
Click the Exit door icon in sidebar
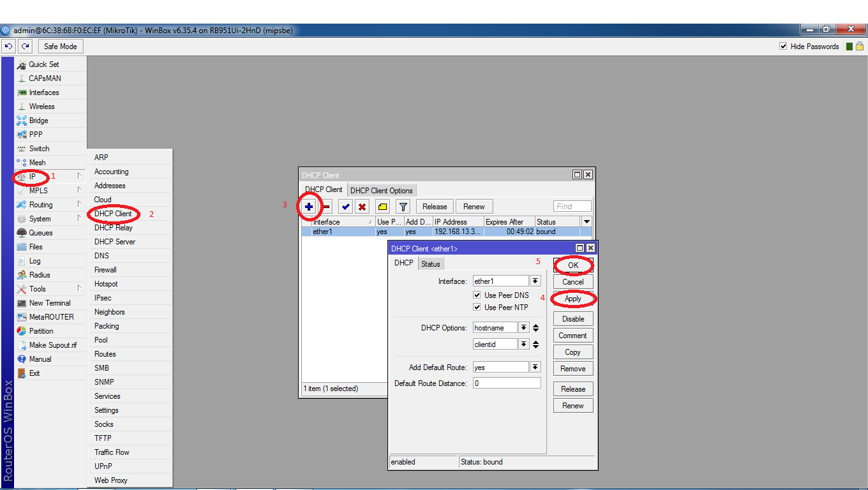click(x=22, y=373)
